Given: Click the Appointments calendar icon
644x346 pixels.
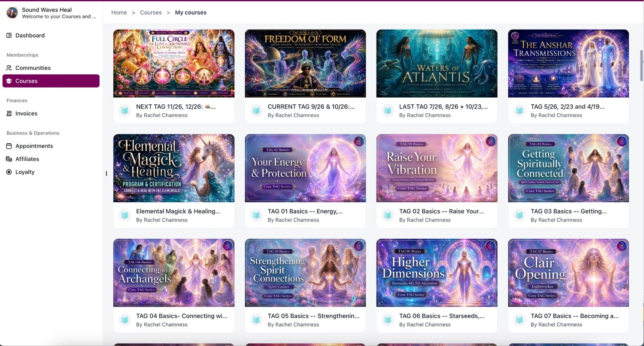Looking at the screenshot, I should (x=9, y=146).
